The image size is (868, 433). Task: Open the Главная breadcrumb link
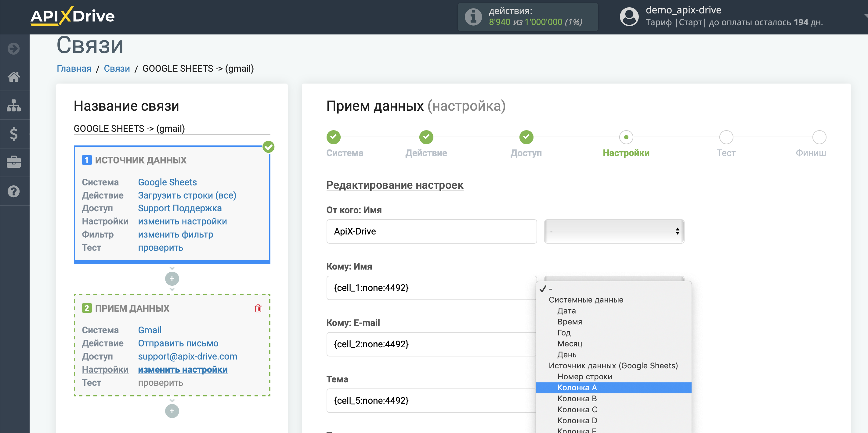click(74, 68)
